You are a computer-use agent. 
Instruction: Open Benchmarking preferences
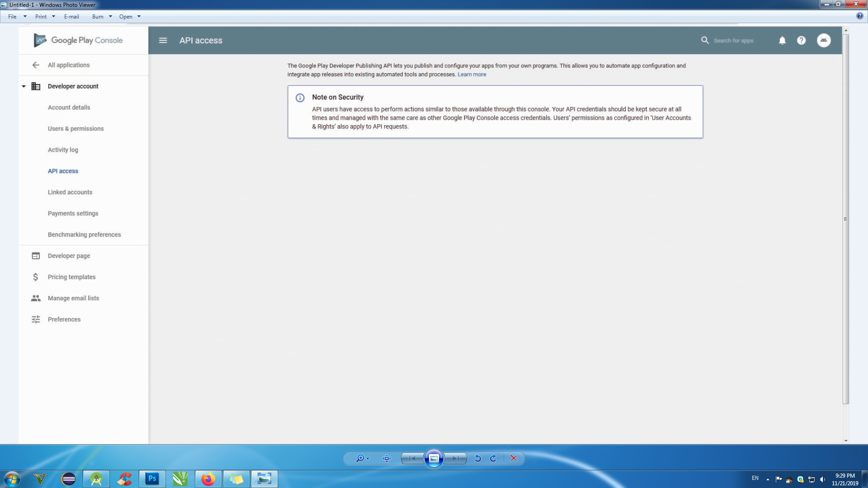tap(84, 235)
